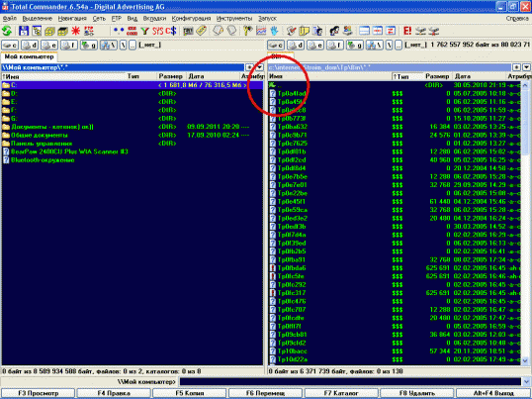Click the red FTP connect toolbar icon
Image resolution: width=532 pixels, height=399 pixels.
tap(89, 31)
